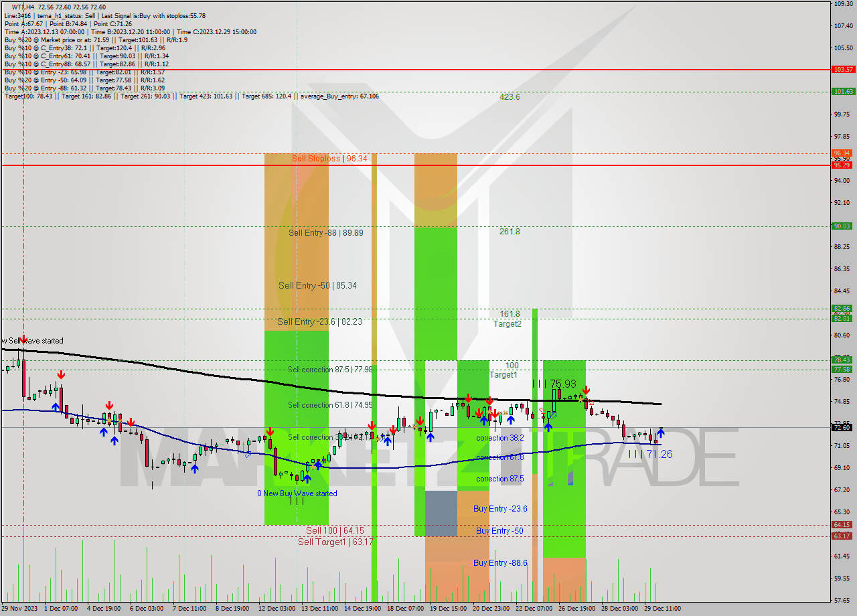857x616 pixels.
Task: Click the 'Sell Entry -88 | 89.89' label
Action: click(326, 232)
